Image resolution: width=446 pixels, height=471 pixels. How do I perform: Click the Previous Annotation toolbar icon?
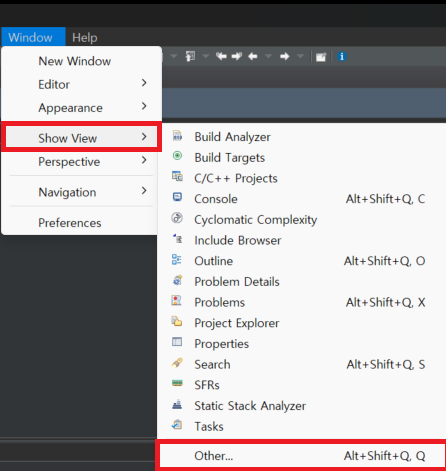(190, 56)
